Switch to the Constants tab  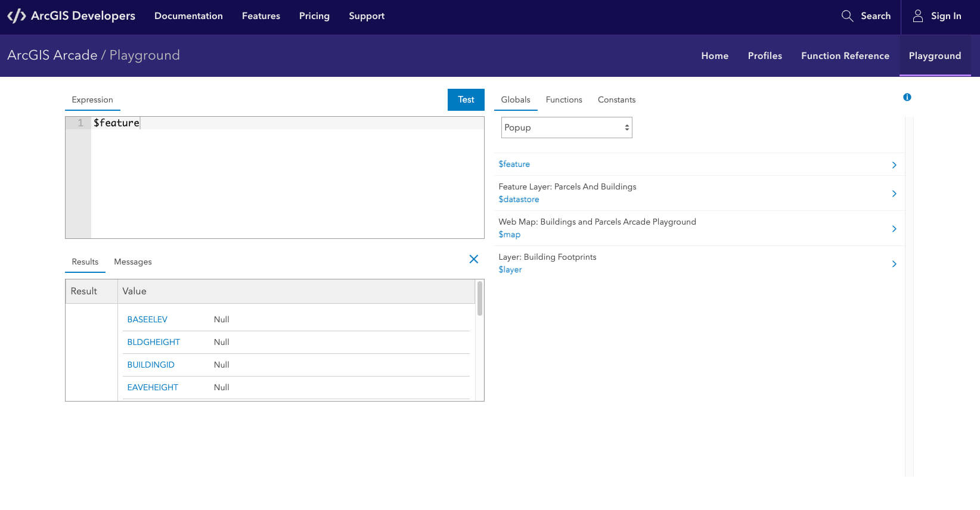tap(617, 99)
